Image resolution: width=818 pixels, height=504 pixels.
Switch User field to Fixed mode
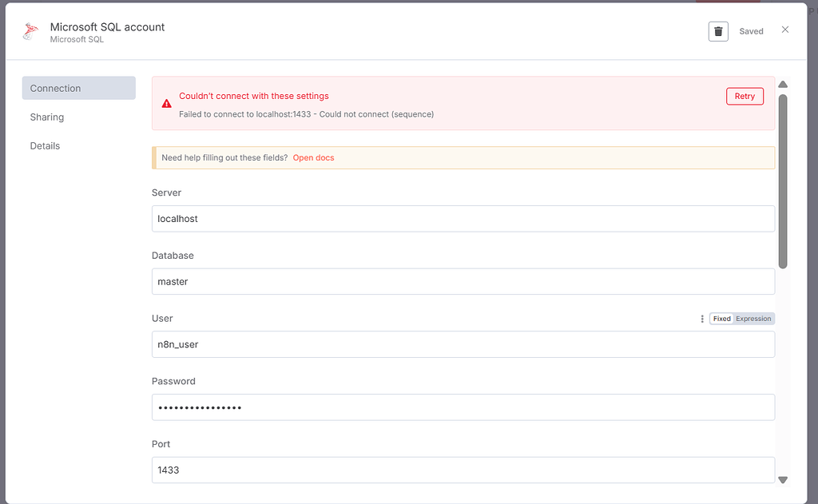pos(722,319)
